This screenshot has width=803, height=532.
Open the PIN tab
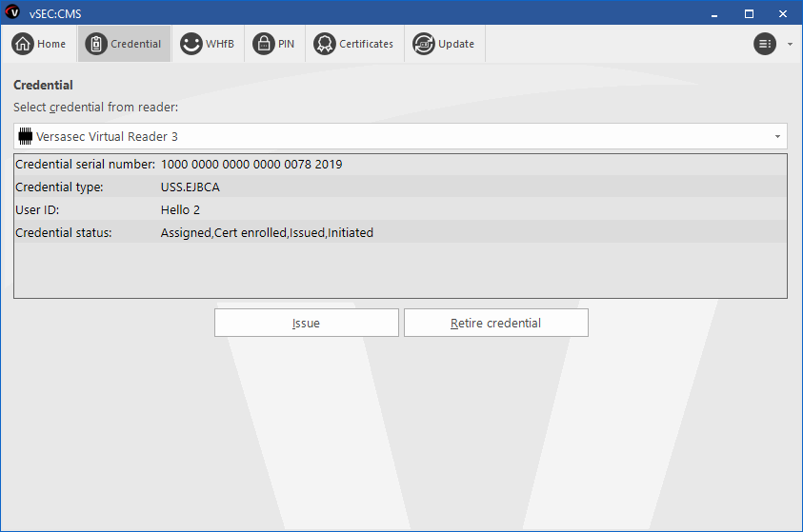pyautogui.click(x=274, y=44)
